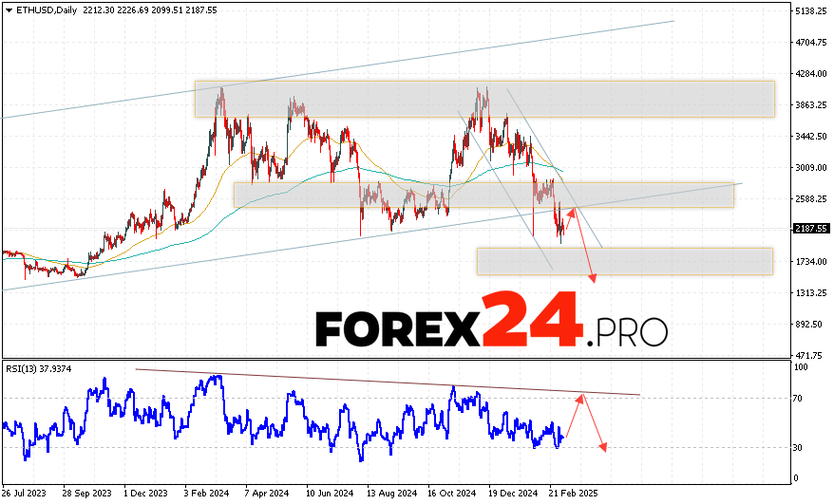Click the 3009.00 price axis label
The height and width of the screenshot is (504, 834).
(x=811, y=168)
